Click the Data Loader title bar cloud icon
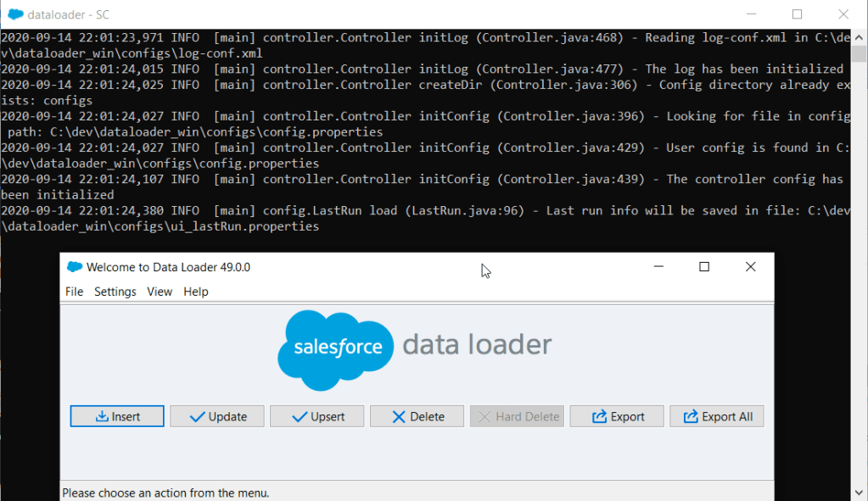Viewport: 868px width, 501px height. point(75,267)
